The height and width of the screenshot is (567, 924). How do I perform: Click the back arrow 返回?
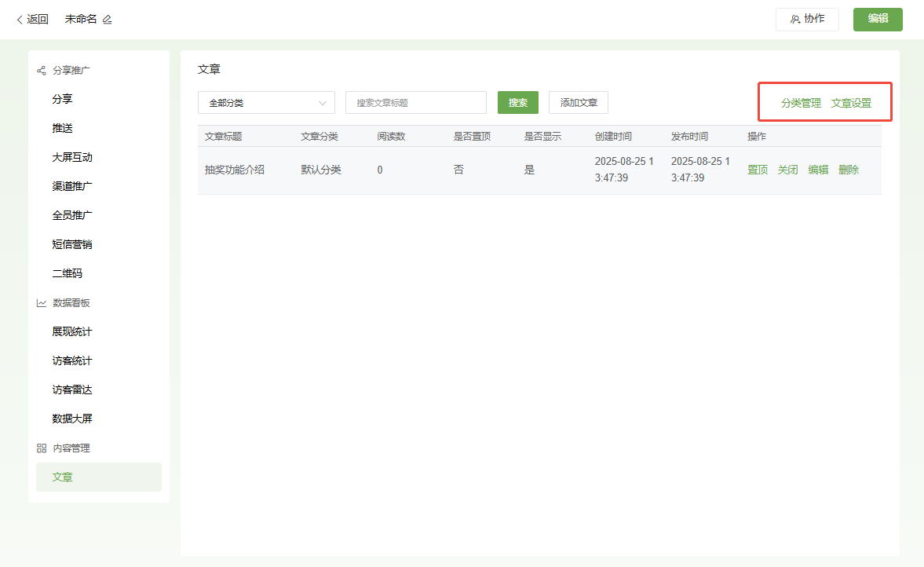tap(32, 20)
